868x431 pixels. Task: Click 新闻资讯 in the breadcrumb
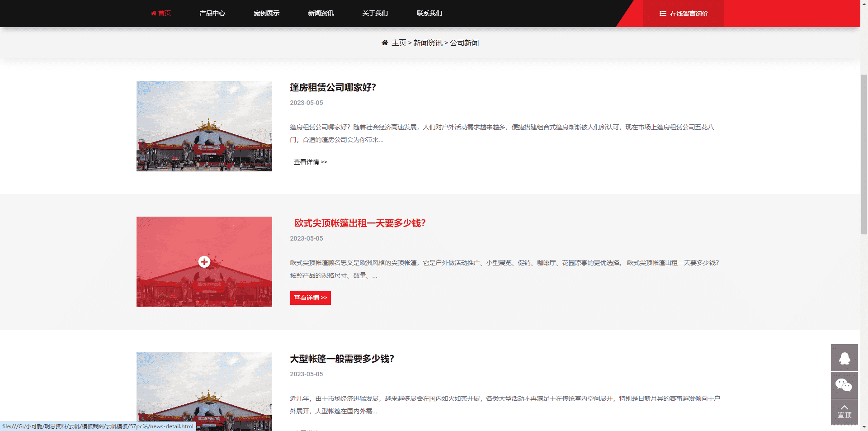point(428,43)
